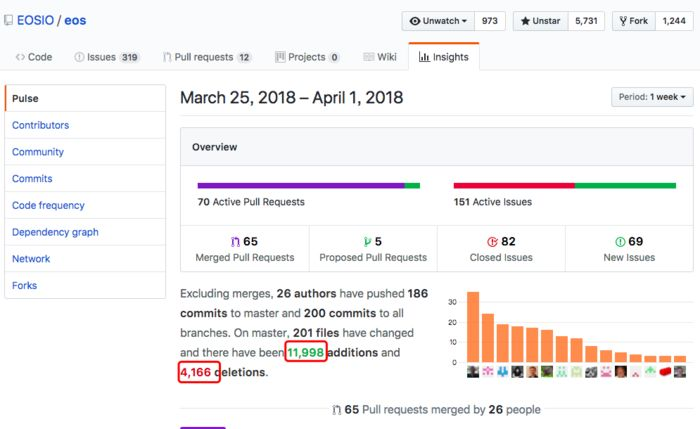Switch to the Pull requests tab
This screenshot has width=700, height=429.
[208, 57]
